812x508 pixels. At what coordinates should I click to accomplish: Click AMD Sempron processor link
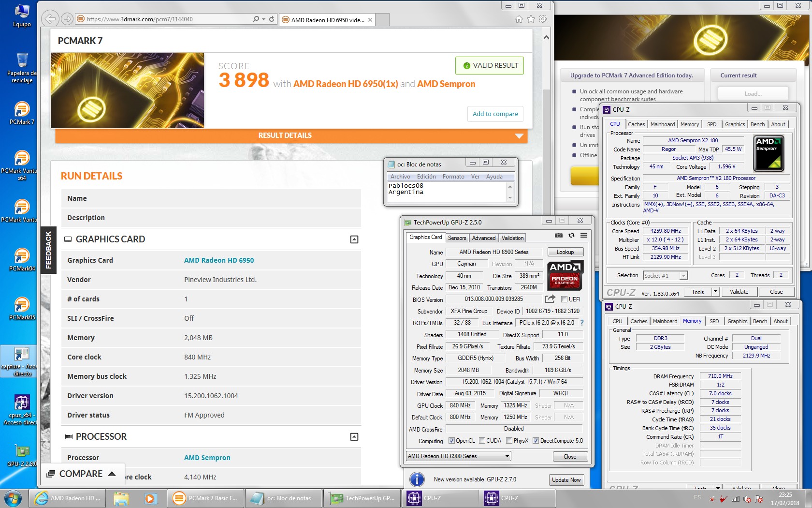pyautogui.click(x=207, y=458)
